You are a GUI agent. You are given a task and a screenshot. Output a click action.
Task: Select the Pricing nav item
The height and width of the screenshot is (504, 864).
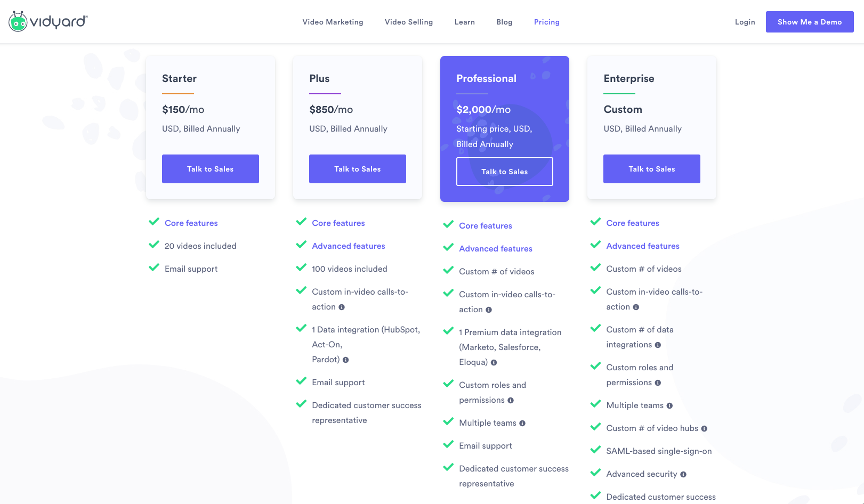[547, 22]
